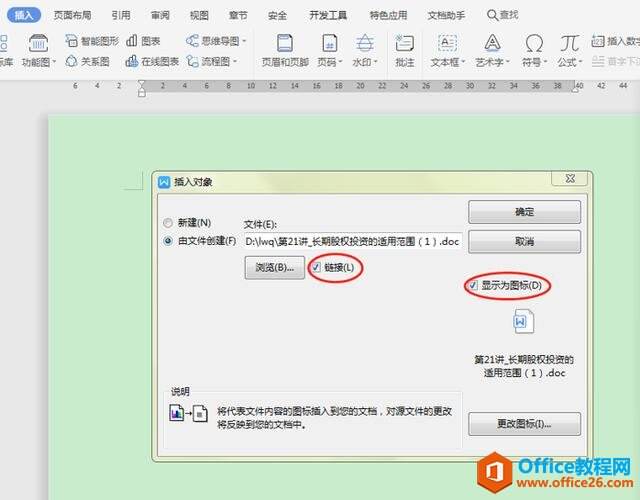Confirm with the 确定 button
The height and width of the screenshot is (500, 640).
524,212
